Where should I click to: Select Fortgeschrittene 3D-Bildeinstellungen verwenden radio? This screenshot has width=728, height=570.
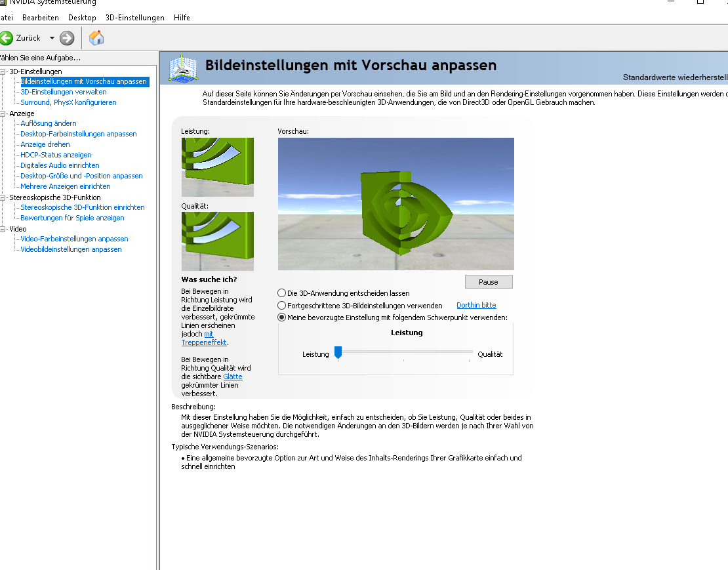pos(281,306)
